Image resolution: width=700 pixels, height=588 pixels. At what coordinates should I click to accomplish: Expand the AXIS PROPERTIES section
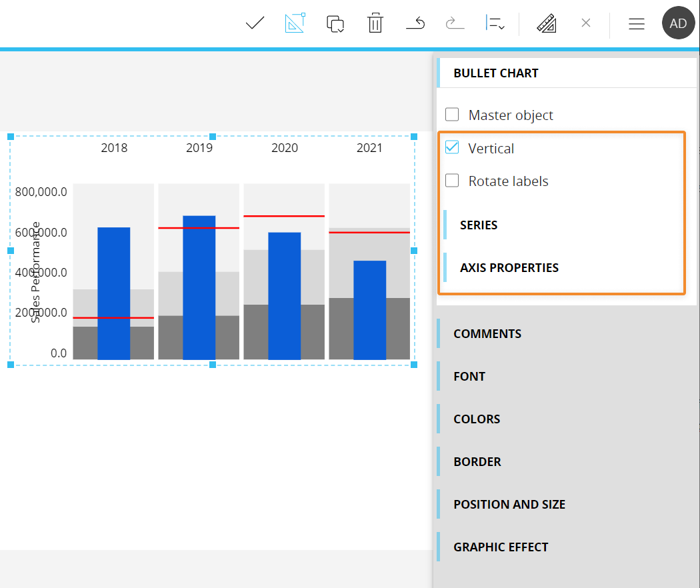509,268
